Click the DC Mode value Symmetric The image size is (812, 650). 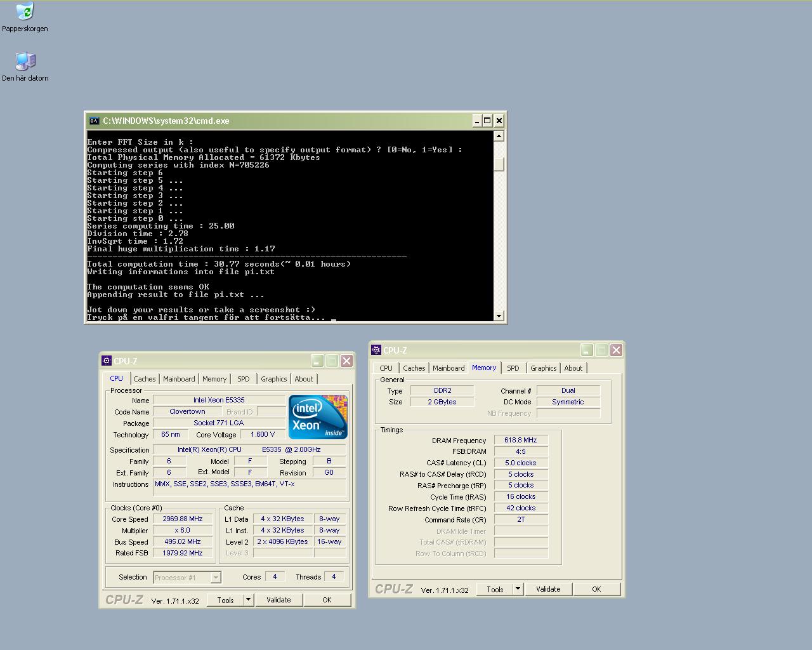568,402
